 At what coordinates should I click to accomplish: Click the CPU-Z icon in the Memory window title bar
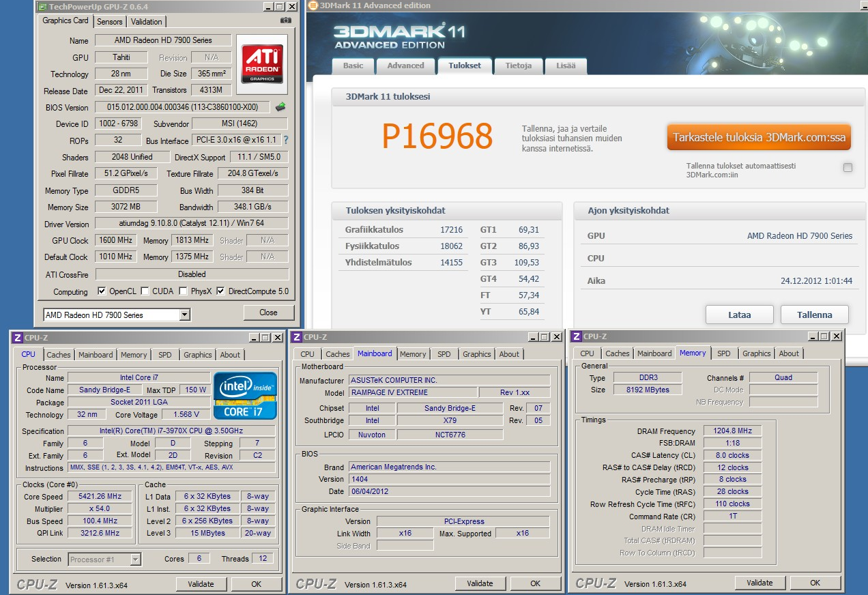pos(577,336)
